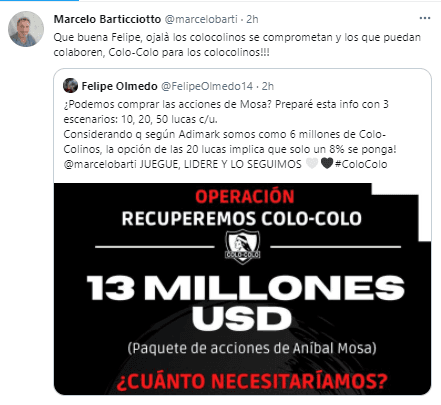This screenshot has height=405, width=441.
Task: Click the @FelipeOlmedo14 handle
Action: pyautogui.click(x=207, y=86)
